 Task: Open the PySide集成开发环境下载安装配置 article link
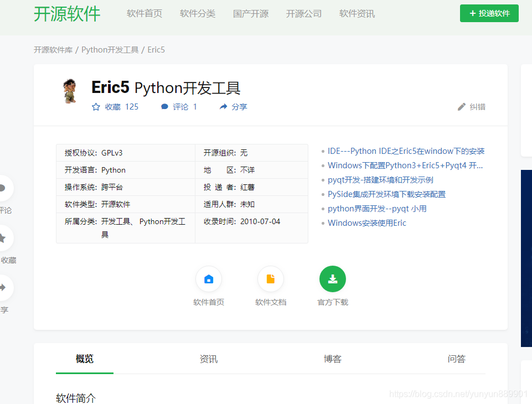point(386,194)
